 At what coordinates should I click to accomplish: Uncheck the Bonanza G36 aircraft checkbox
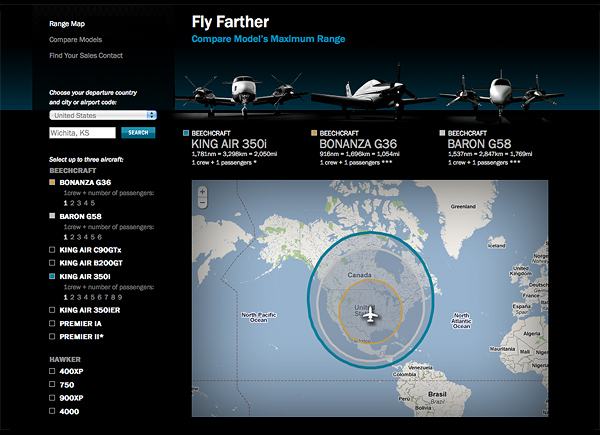pyautogui.click(x=53, y=183)
